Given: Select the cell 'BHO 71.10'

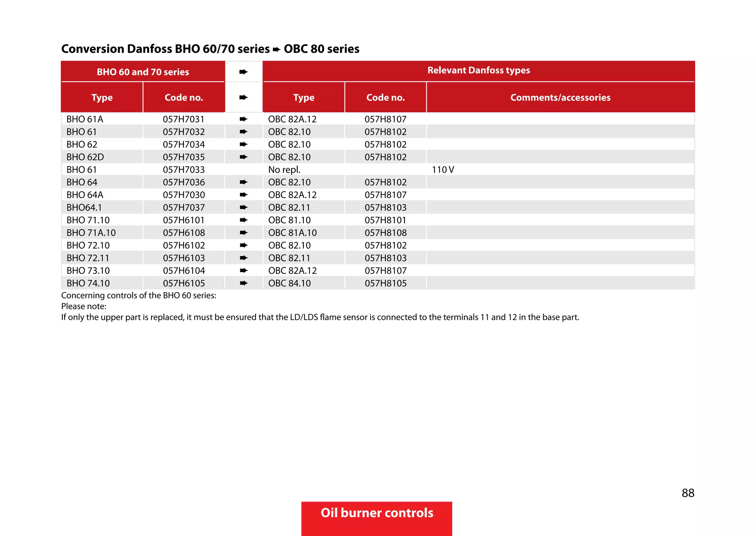Looking at the screenshot, I should coord(88,220).
